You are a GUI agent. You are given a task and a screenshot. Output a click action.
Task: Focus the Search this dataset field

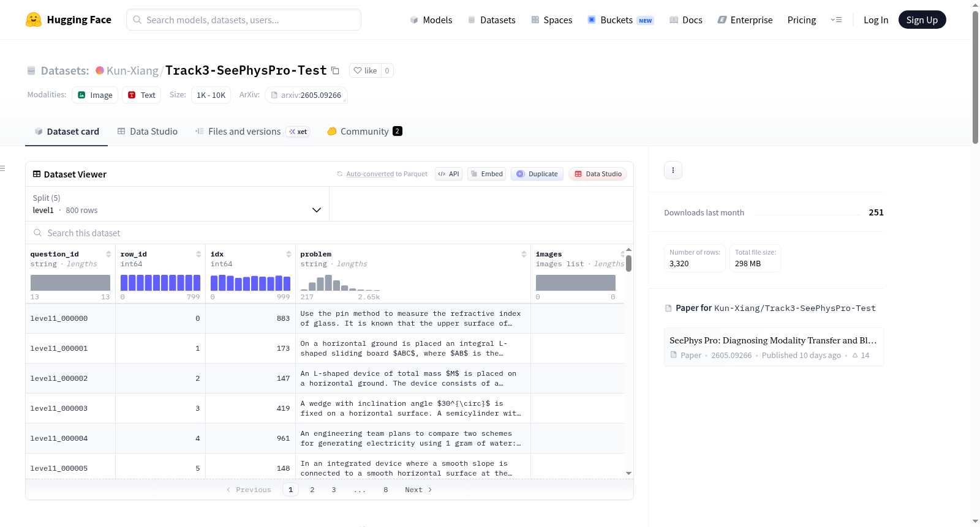point(330,233)
